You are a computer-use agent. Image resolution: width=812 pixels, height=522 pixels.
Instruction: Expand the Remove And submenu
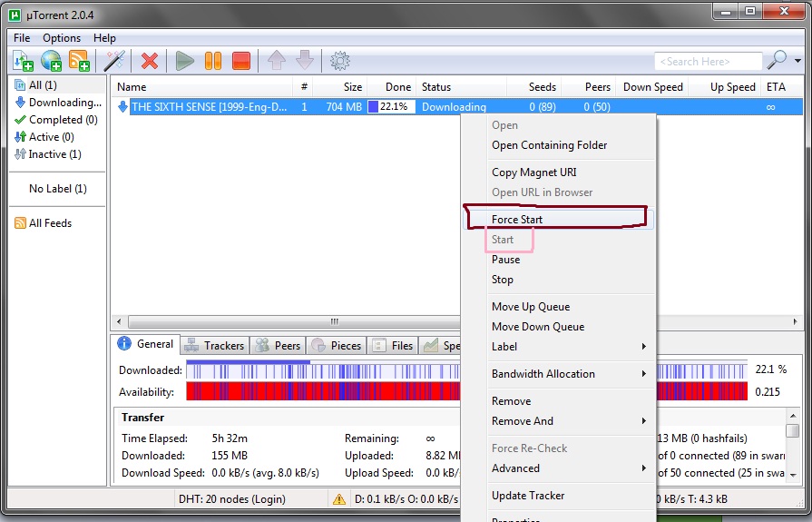tap(558, 421)
